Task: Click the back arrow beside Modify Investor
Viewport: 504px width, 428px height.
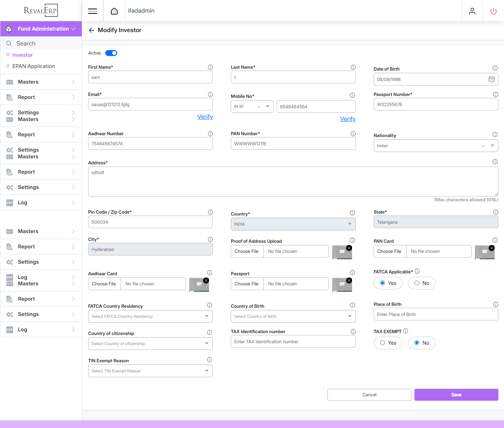Action: point(91,30)
